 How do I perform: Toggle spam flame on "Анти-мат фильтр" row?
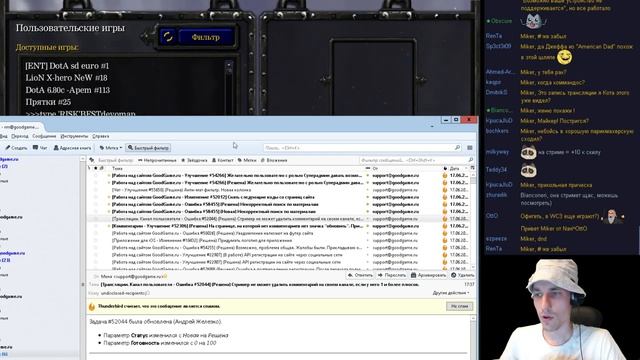[x=445, y=190]
